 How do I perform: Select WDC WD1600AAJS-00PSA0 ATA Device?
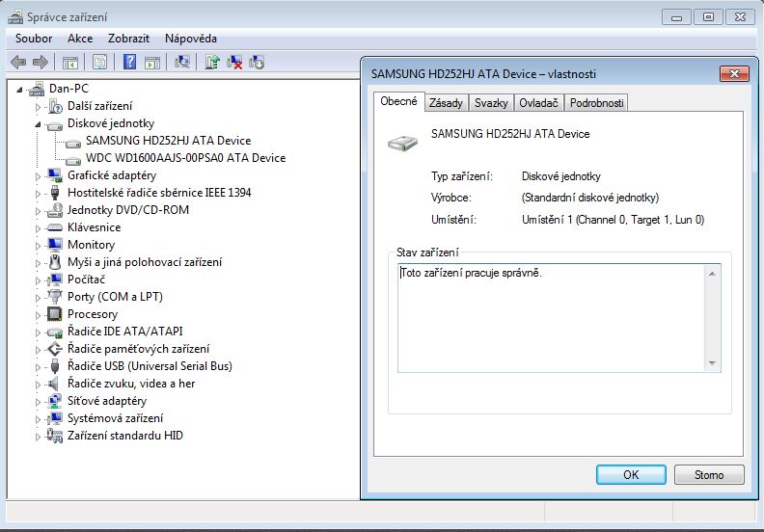point(185,158)
